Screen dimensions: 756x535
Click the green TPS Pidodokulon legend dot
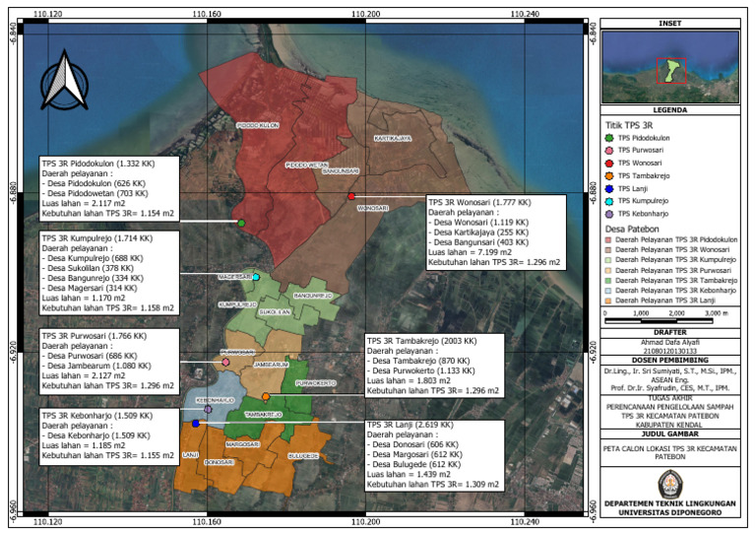609,138
